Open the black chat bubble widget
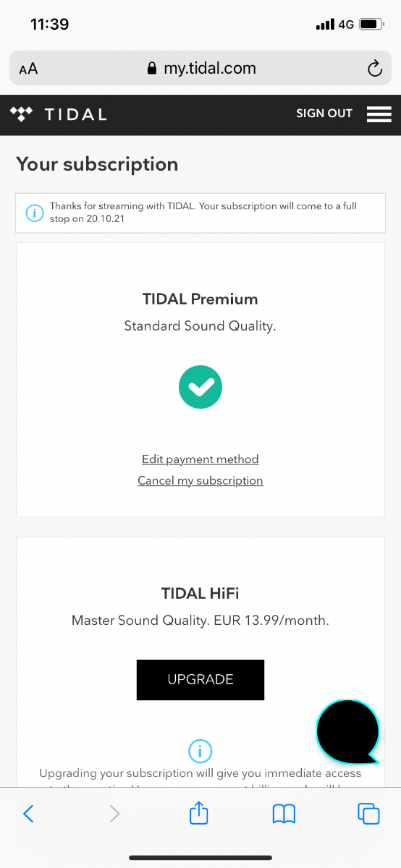Image resolution: width=401 pixels, height=868 pixels. click(x=348, y=731)
